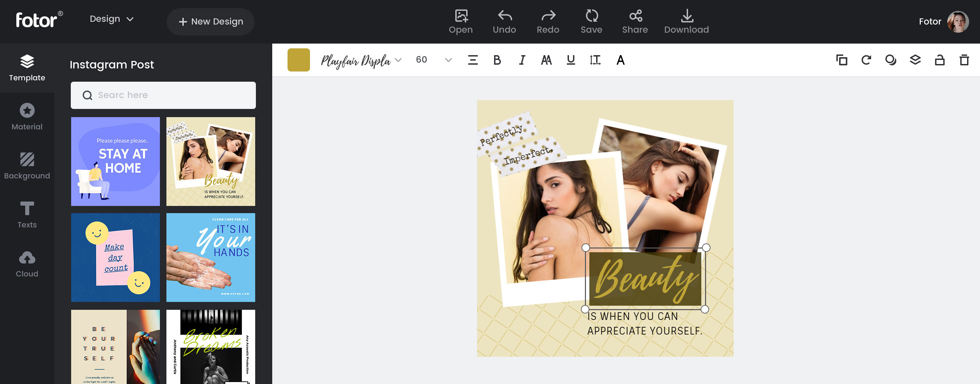Toggle bold text formatting

pos(497,60)
